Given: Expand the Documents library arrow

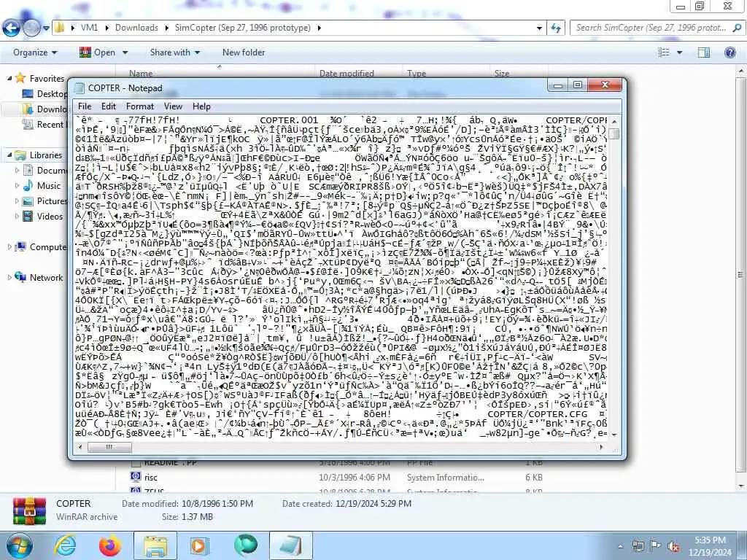Looking at the screenshot, I should [x=18, y=170].
